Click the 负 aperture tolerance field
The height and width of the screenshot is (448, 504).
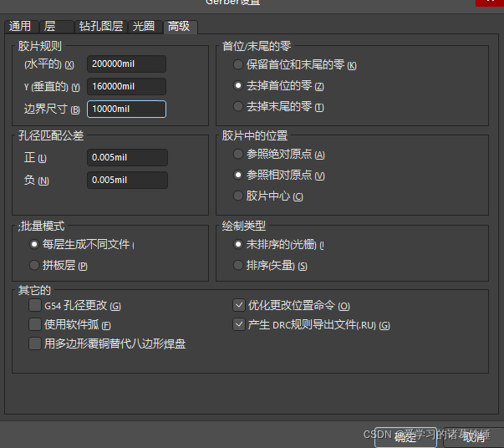[127, 180]
